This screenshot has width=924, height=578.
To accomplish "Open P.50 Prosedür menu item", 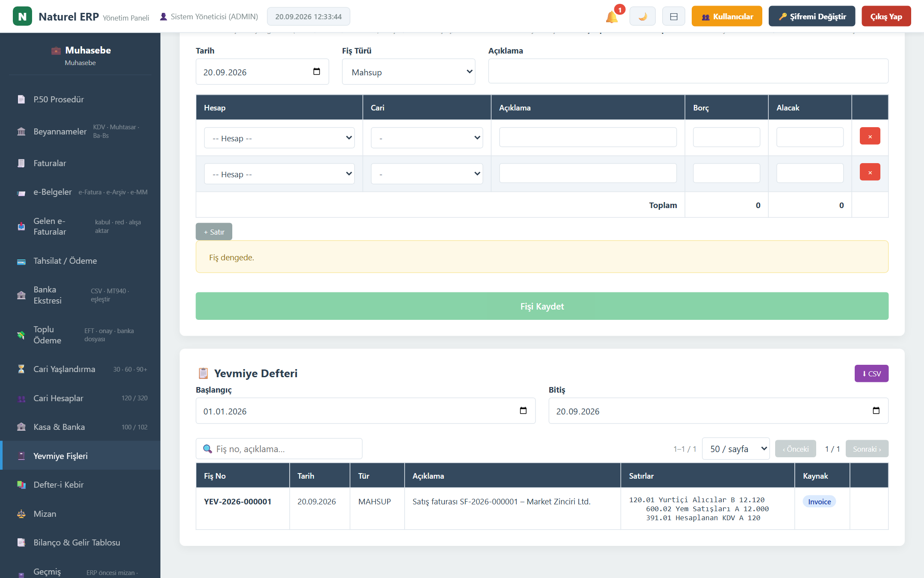I will [80, 99].
